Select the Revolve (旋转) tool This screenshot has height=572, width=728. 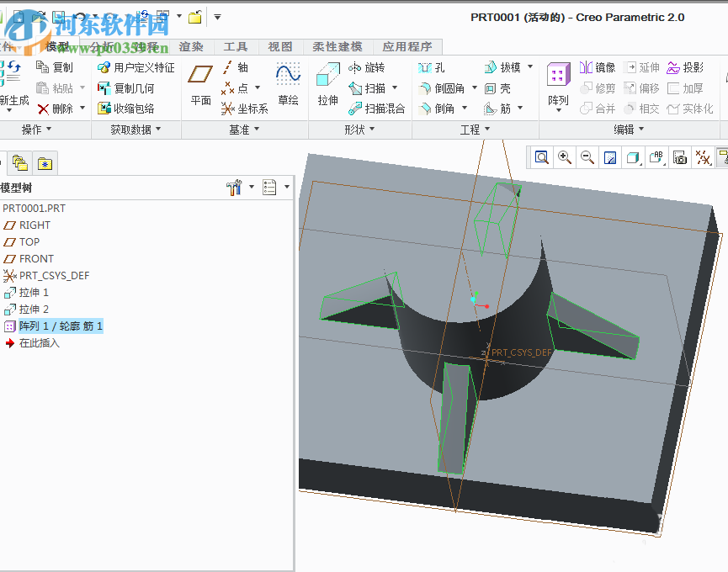click(x=366, y=67)
